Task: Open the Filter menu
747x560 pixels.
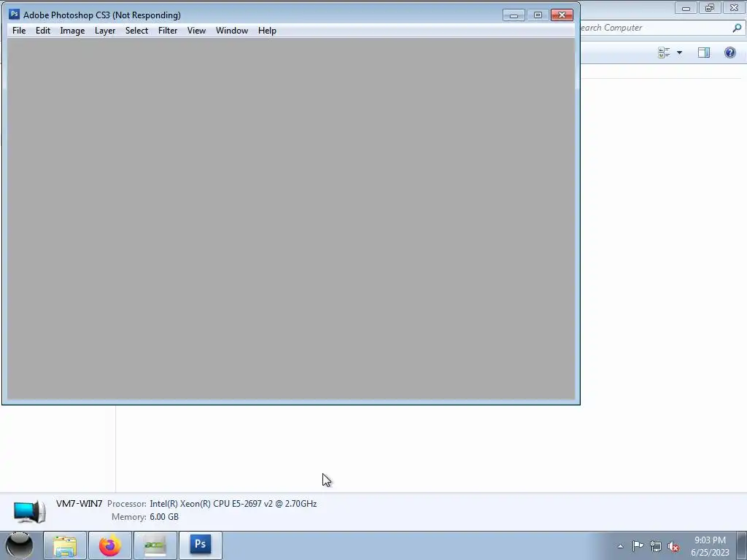Action: [x=168, y=31]
